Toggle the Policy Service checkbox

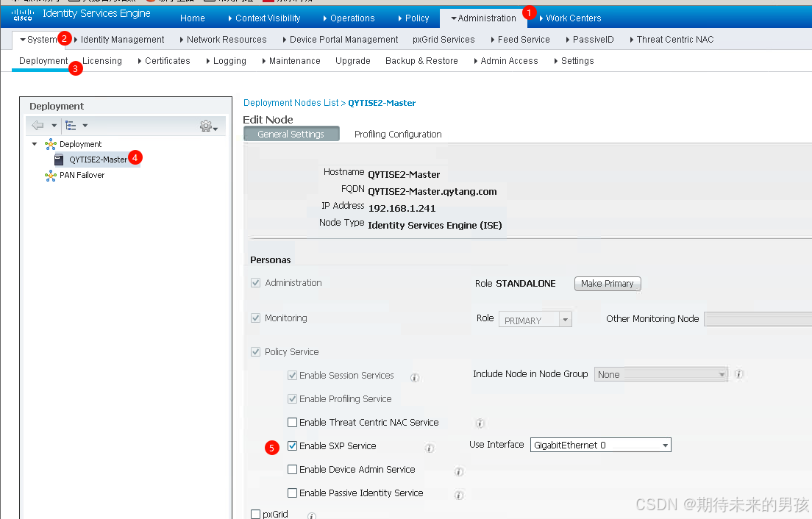[x=255, y=352]
